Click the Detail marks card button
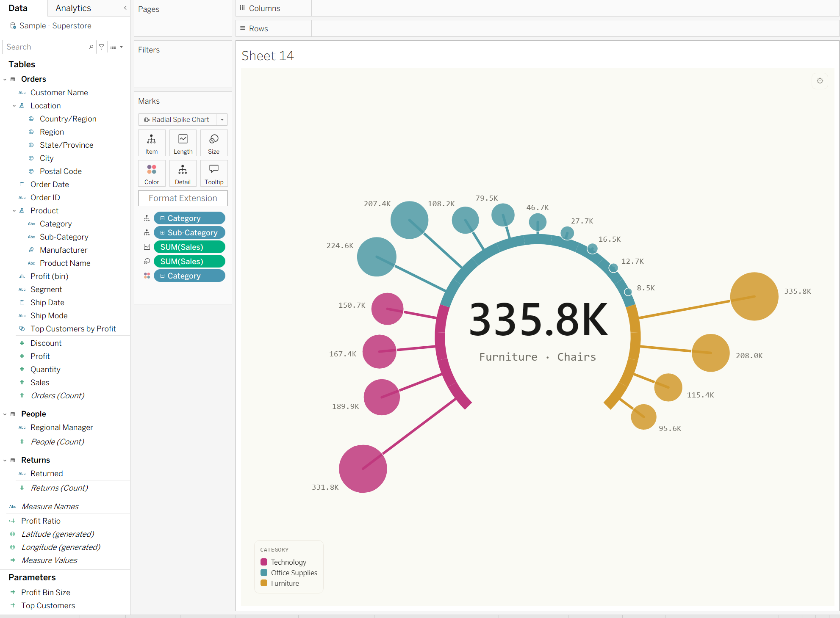The image size is (840, 618). 183,174
